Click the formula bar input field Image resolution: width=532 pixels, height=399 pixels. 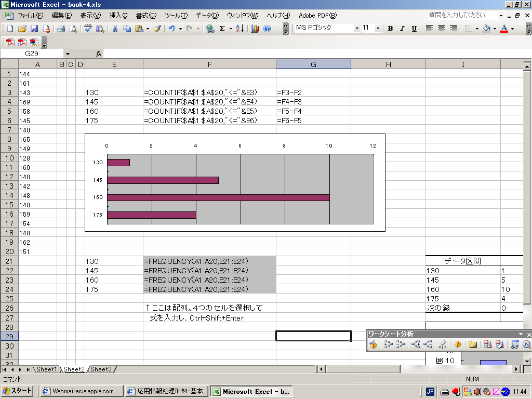[x=312, y=54]
